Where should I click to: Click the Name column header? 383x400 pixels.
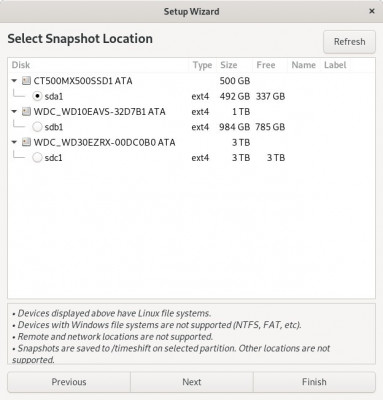303,65
